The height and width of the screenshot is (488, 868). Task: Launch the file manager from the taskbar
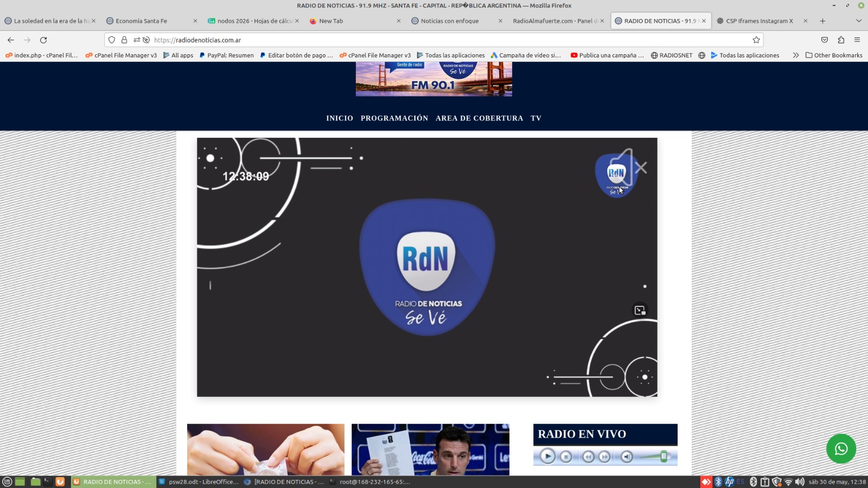coord(36,481)
